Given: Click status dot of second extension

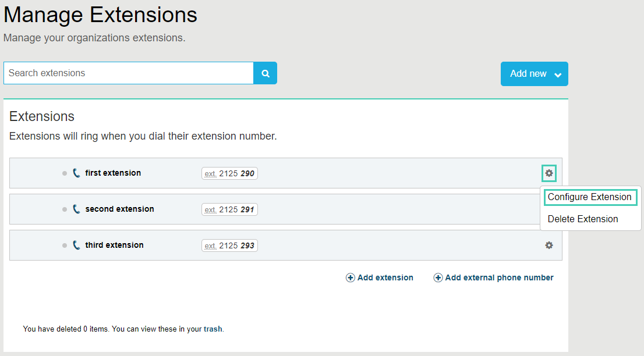Looking at the screenshot, I should pos(65,209).
